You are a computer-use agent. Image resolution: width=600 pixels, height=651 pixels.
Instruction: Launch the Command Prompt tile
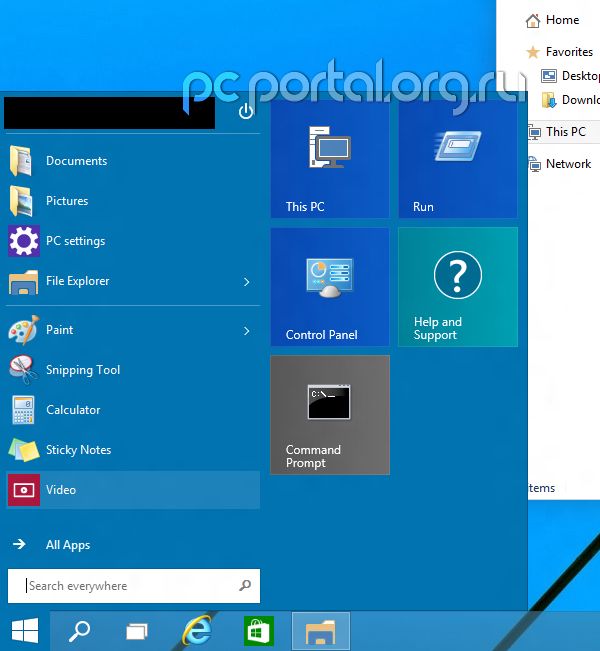(x=330, y=415)
